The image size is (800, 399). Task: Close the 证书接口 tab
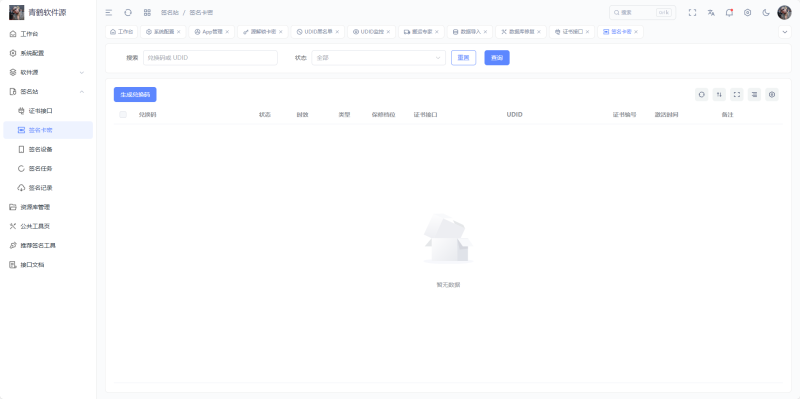click(587, 32)
